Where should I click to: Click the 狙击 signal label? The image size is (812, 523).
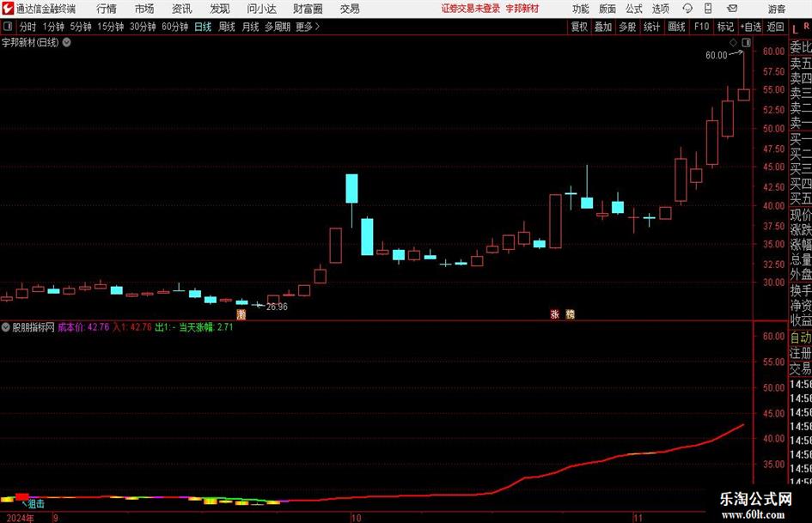pyautogui.click(x=36, y=503)
